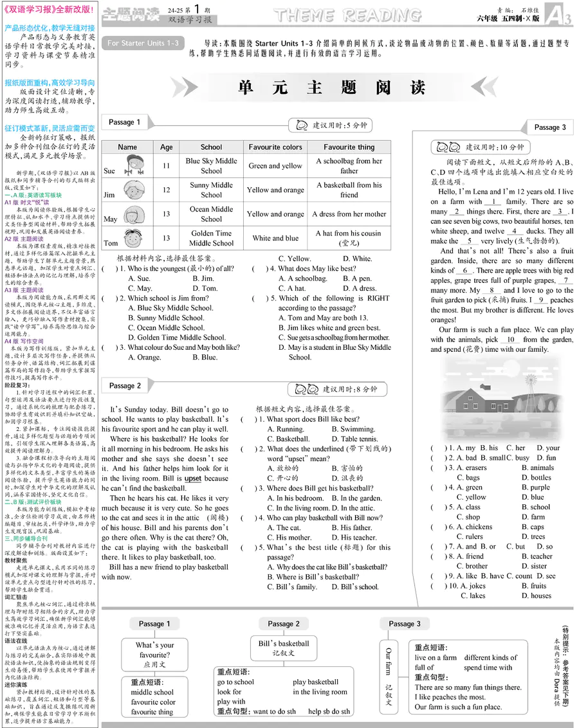Click the owl icon beside 建议用时:5分钟

pyautogui.click(x=299, y=125)
